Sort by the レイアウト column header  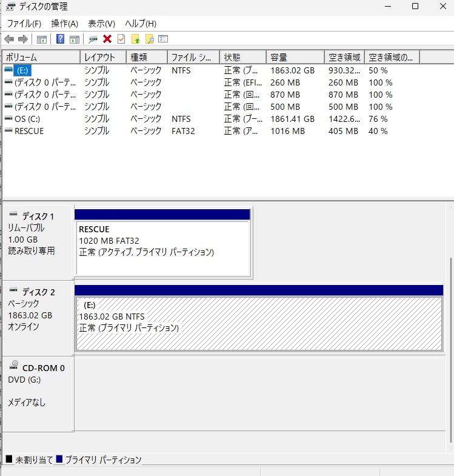click(103, 57)
